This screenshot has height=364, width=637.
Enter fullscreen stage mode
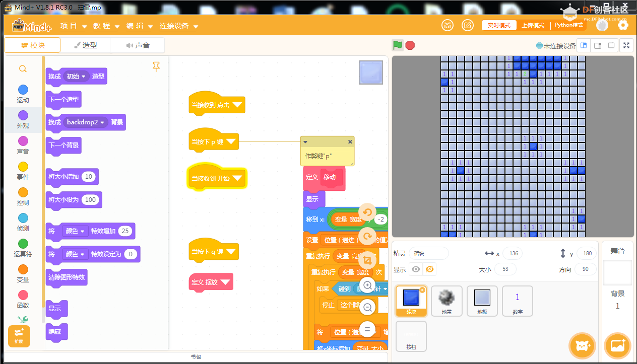[626, 45]
